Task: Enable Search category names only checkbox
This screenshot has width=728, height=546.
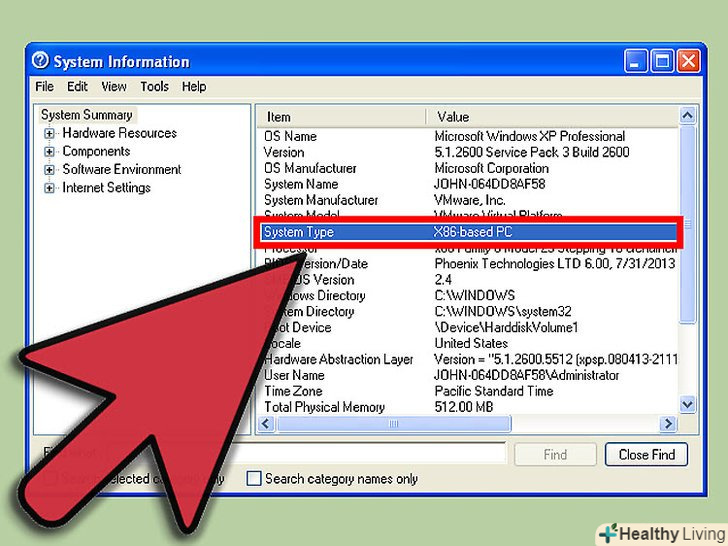Action: 254,479
